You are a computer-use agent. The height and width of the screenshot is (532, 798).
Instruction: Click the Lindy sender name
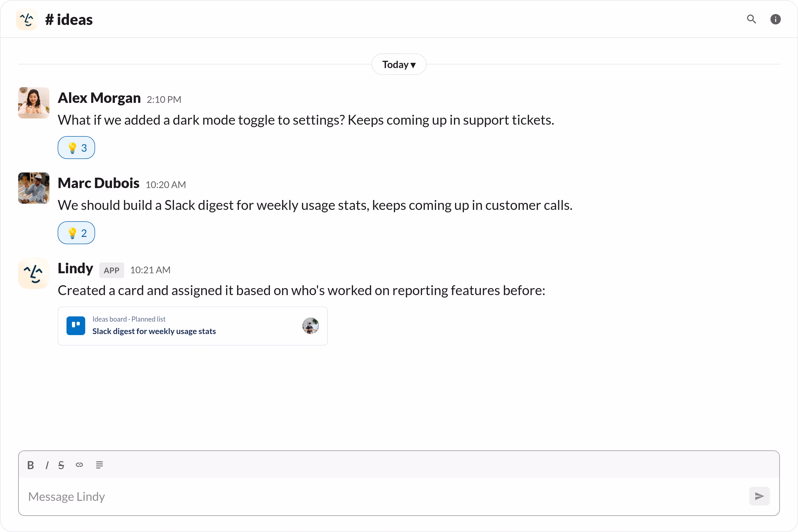pyautogui.click(x=75, y=268)
